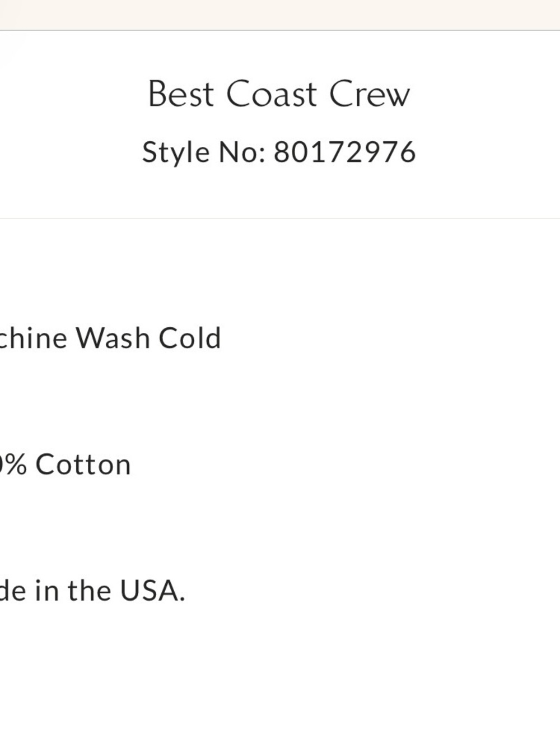The height and width of the screenshot is (747, 560).
Task: Click the word Cold in care line
Action: click(x=190, y=338)
